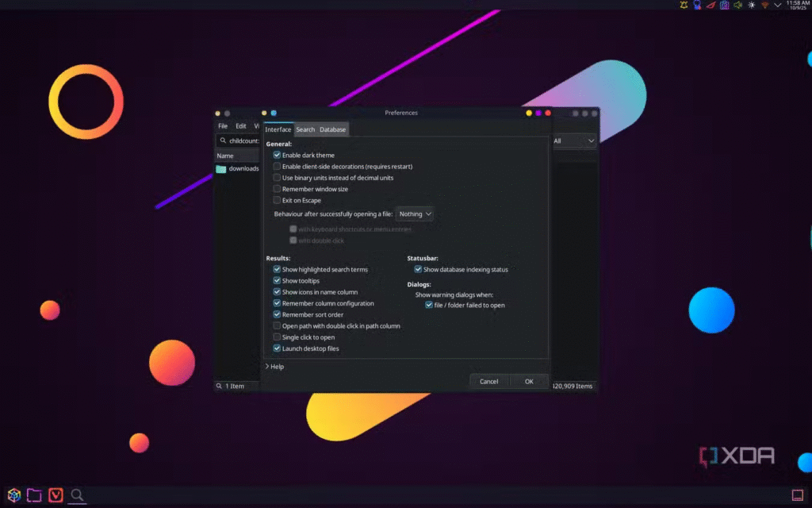Image resolution: width=812 pixels, height=508 pixels.
Task: Disable the Enable dark theme checkbox
Action: [x=277, y=156]
